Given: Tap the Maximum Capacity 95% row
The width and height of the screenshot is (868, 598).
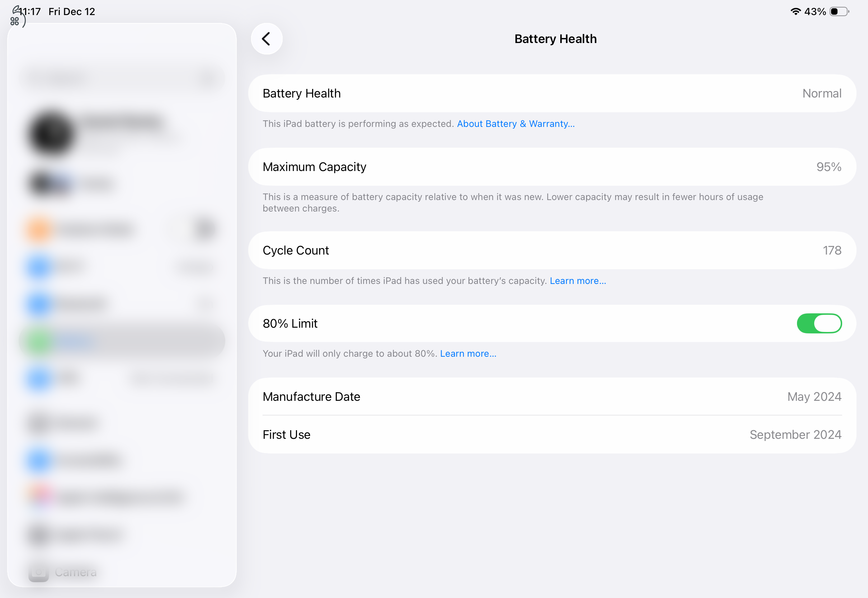Looking at the screenshot, I should tap(552, 167).
